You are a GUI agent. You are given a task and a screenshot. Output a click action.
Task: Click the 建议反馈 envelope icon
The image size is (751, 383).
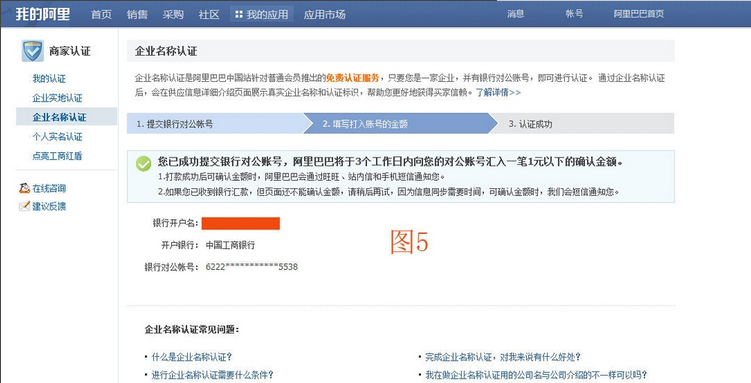click(x=24, y=206)
